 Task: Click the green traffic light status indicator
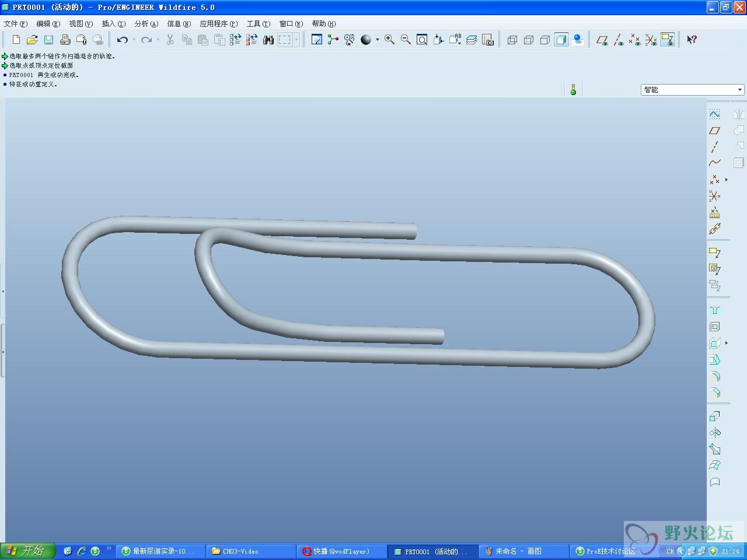point(574,90)
